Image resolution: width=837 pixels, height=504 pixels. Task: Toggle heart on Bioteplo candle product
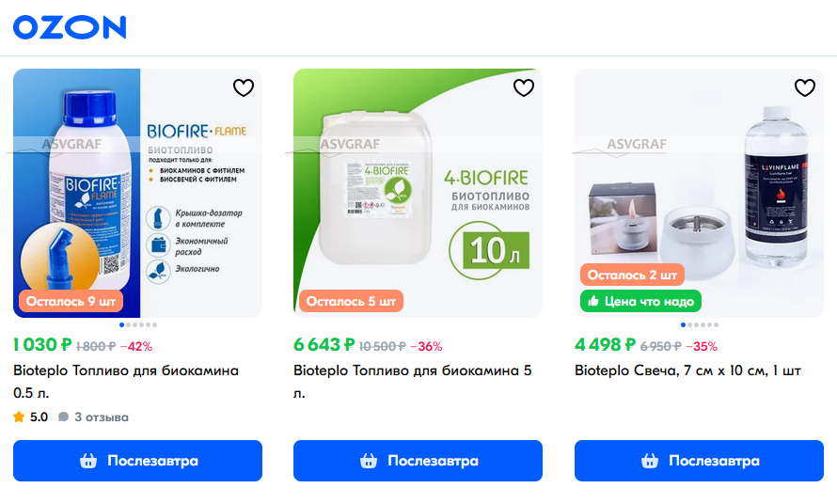click(805, 87)
